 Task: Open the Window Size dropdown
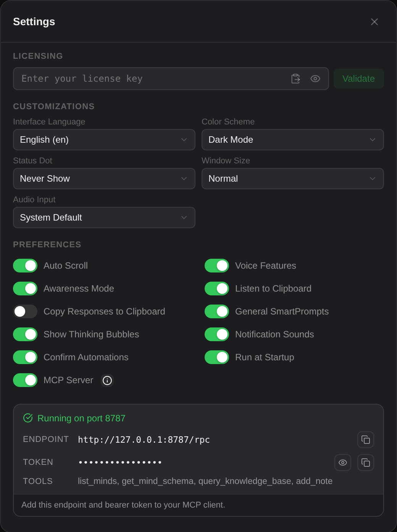click(x=293, y=179)
